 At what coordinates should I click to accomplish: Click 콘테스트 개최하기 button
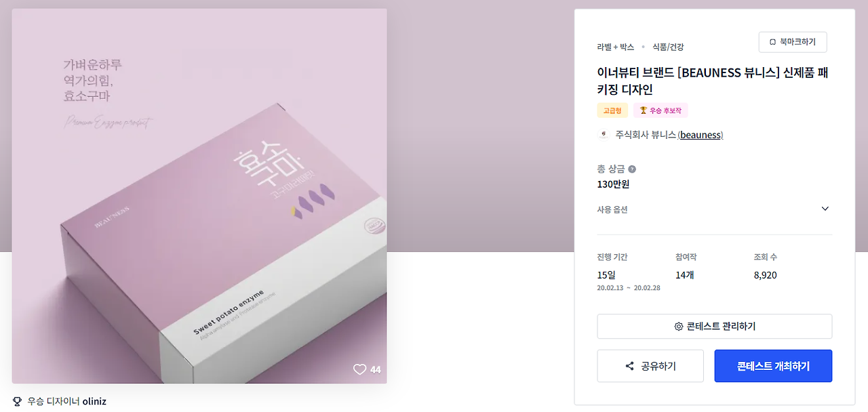pos(773,366)
